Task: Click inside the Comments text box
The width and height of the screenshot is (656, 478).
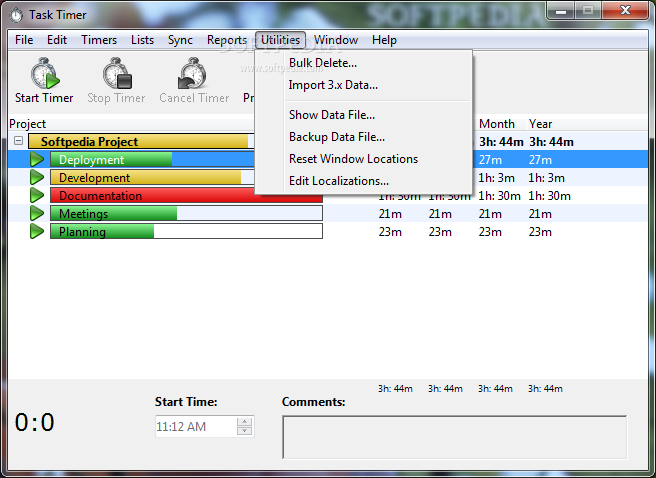Action: (x=455, y=437)
